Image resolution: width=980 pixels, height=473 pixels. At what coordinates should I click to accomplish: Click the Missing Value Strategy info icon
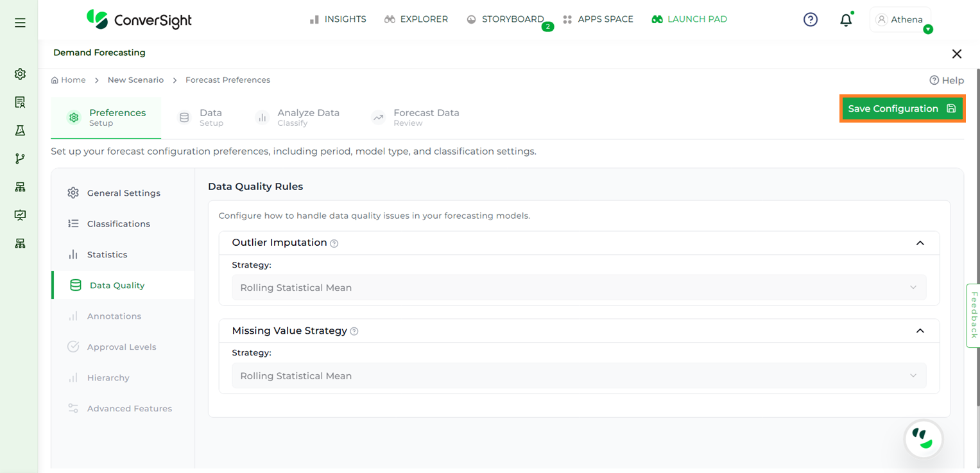354,332
